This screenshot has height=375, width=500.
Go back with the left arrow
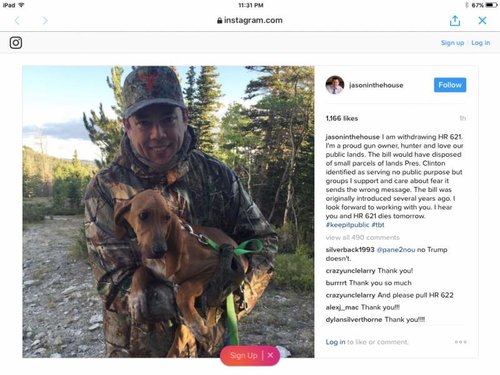coord(17,21)
